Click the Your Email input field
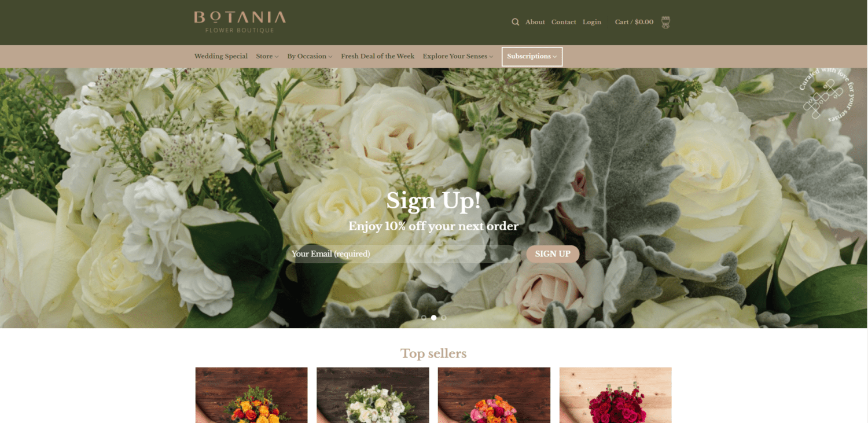This screenshot has height=423, width=868. click(x=403, y=254)
